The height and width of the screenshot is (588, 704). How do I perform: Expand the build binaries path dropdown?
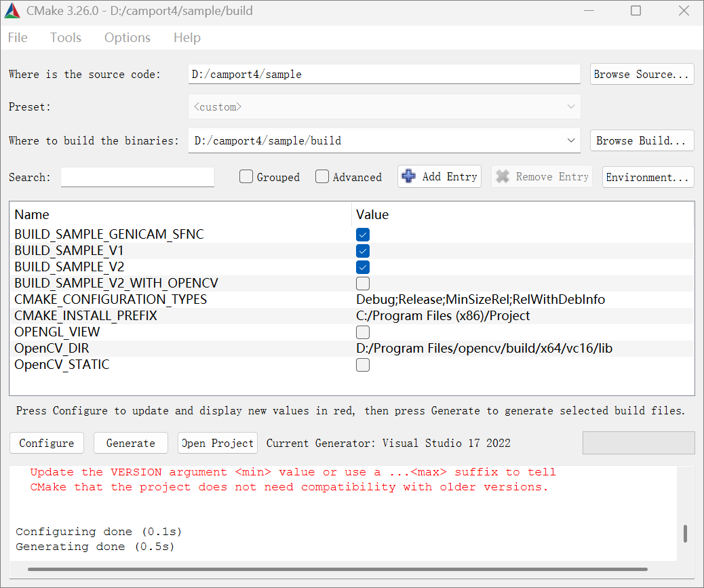pos(570,140)
